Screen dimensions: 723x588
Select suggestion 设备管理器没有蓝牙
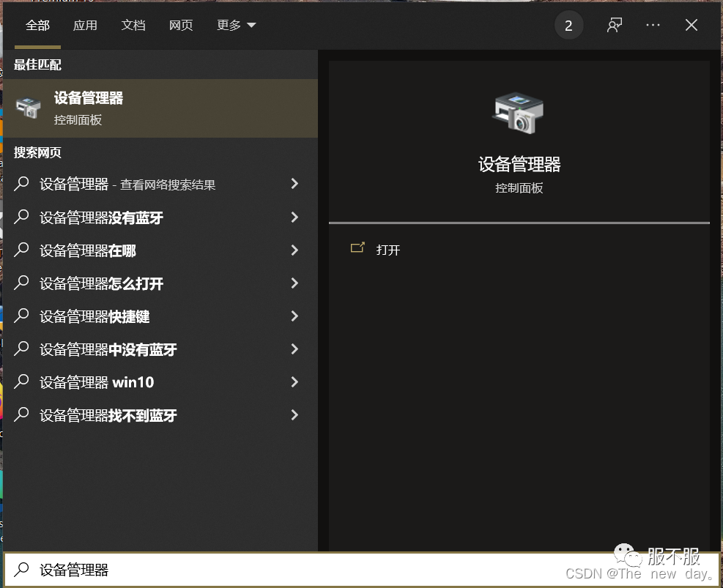160,217
